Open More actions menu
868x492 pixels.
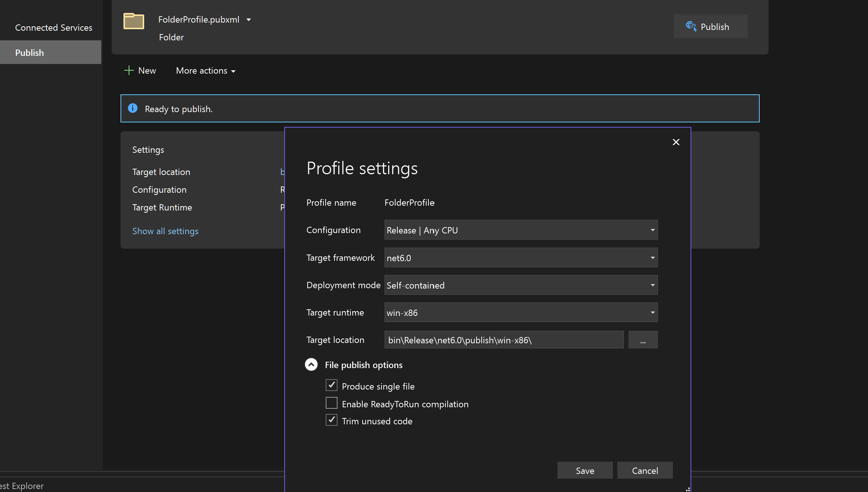point(205,70)
